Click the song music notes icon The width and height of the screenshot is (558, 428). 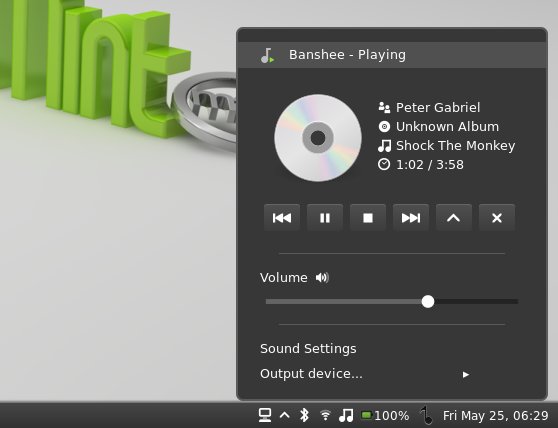coord(384,146)
